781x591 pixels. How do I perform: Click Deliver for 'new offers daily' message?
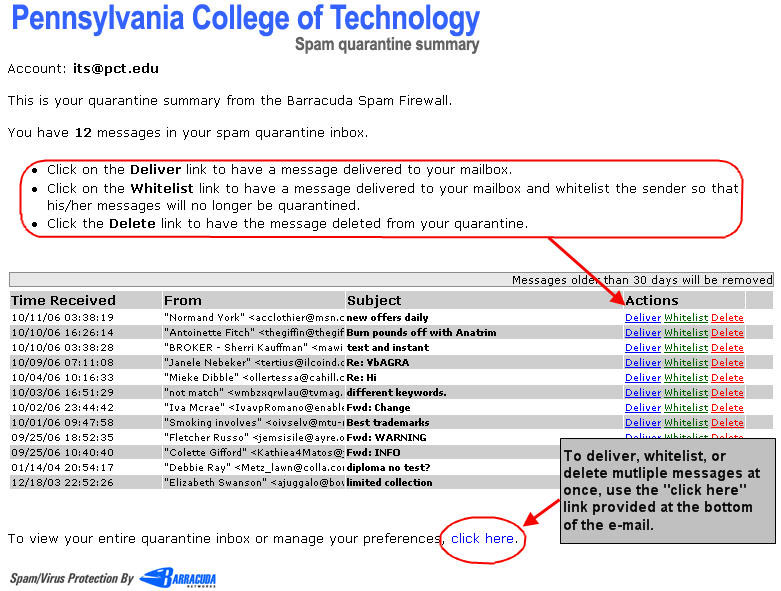click(x=643, y=318)
